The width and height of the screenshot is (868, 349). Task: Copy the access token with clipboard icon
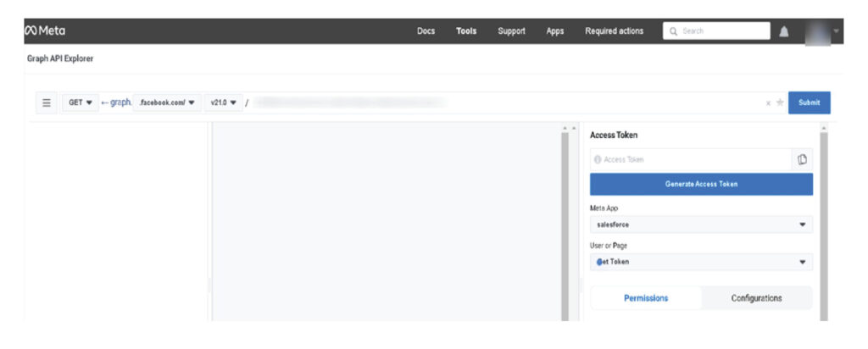802,159
